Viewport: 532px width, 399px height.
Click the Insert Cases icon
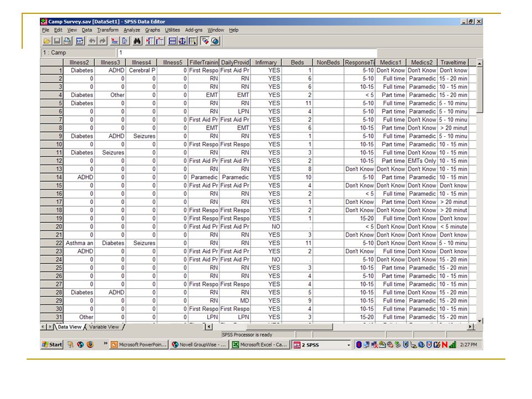coord(150,41)
